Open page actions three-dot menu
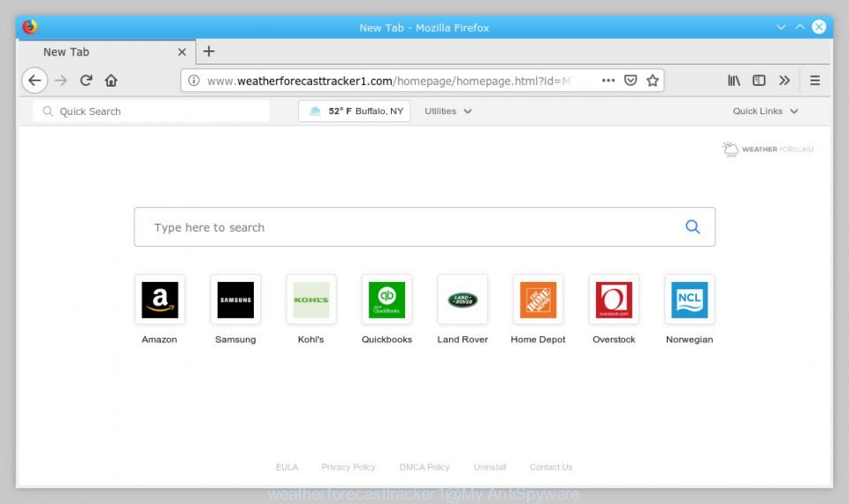This screenshot has width=849, height=504. pyautogui.click(x=608, y=80)
